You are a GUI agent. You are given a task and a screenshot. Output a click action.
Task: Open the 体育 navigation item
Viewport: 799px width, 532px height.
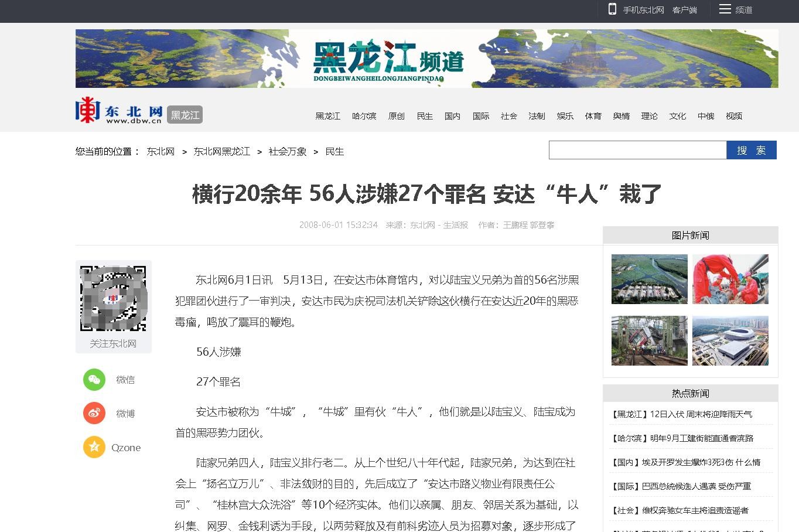[593, 116]
